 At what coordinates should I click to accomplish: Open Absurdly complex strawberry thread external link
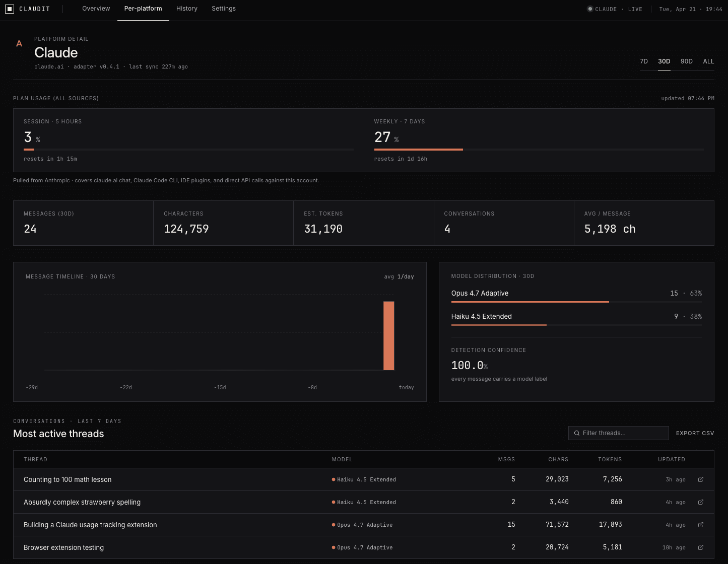click(x=701, y=502)
